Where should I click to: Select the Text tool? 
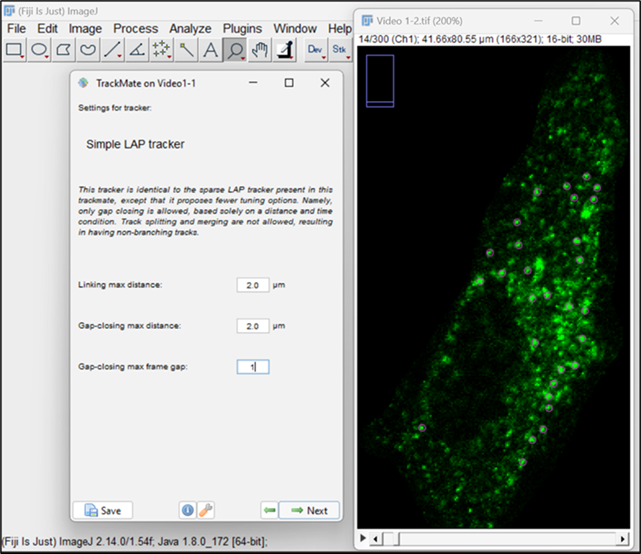(x=211, y=50)
